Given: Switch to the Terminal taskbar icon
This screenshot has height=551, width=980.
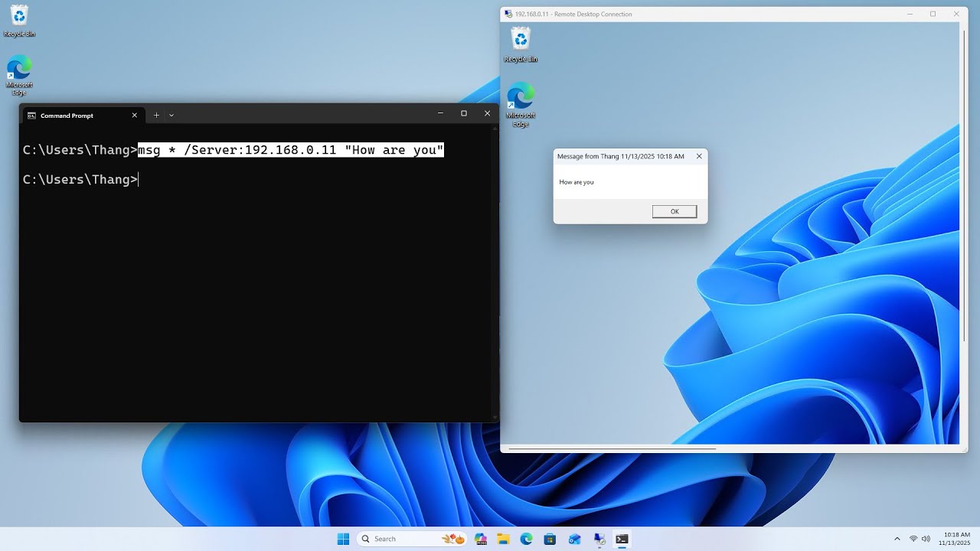Looking at the screenshot, I should pos(622,539).
